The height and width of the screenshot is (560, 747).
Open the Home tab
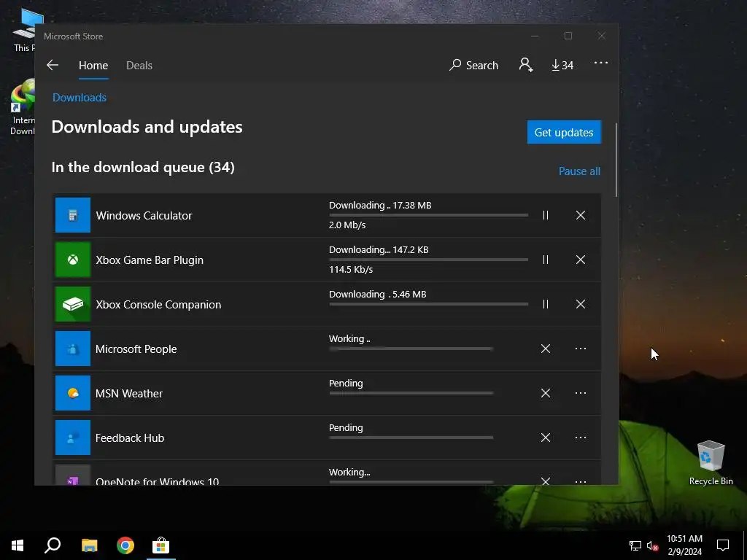(93, 65)
